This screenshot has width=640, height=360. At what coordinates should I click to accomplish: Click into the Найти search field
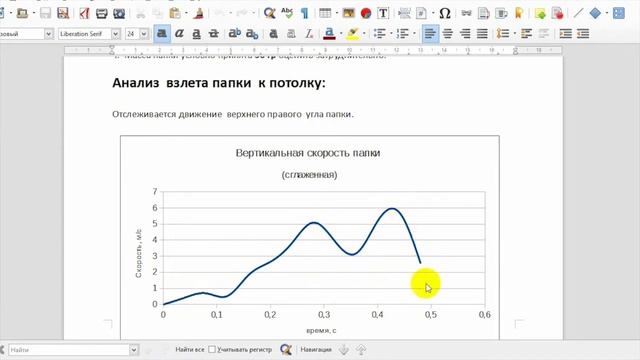point(69,350)
